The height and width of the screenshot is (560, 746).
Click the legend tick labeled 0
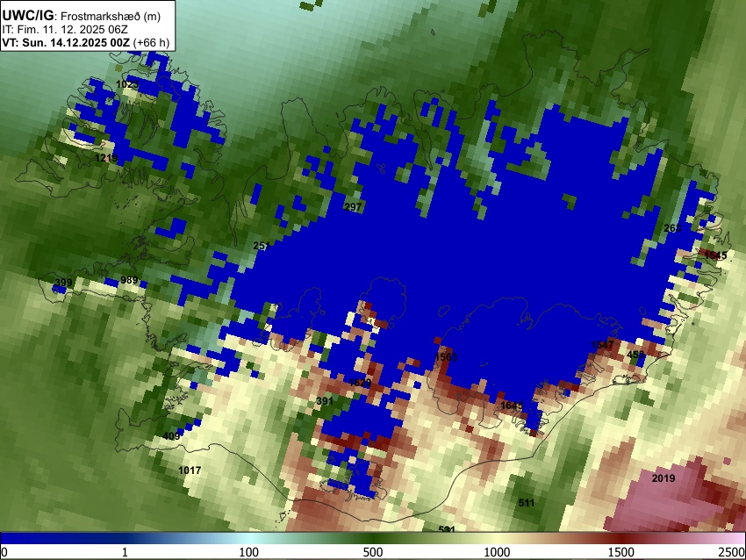[4, 552]
